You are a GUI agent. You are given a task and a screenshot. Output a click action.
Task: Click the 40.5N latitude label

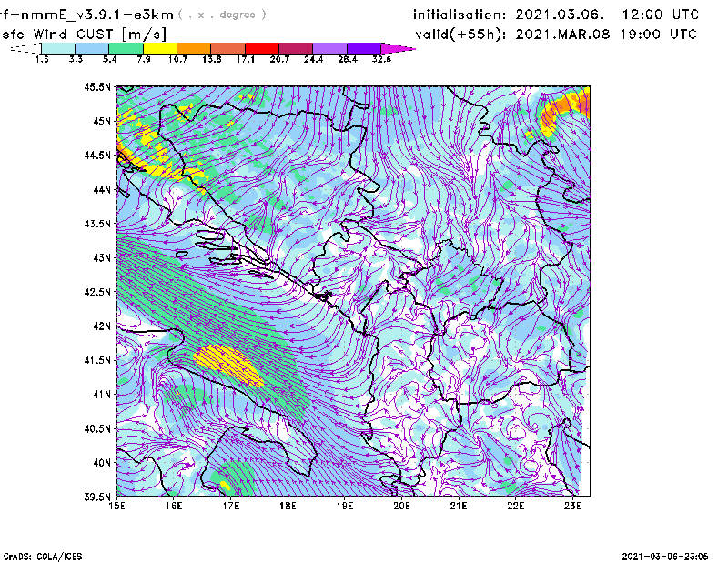point(97,428)
